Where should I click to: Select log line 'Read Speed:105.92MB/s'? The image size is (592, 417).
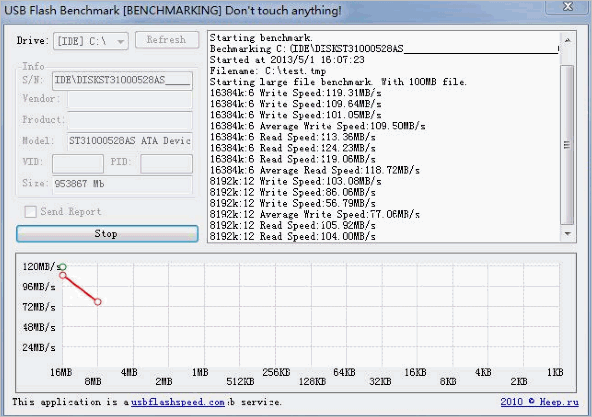point(293,225)
